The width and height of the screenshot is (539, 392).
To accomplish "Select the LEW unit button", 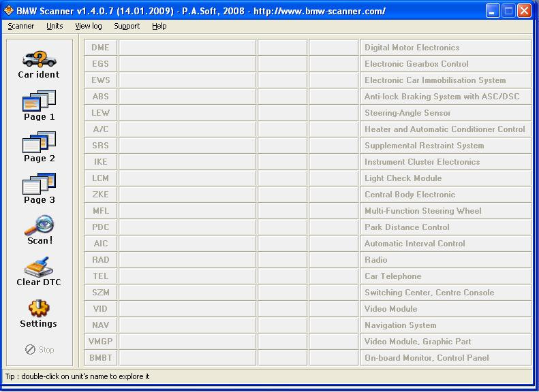I will pos(100,112).
